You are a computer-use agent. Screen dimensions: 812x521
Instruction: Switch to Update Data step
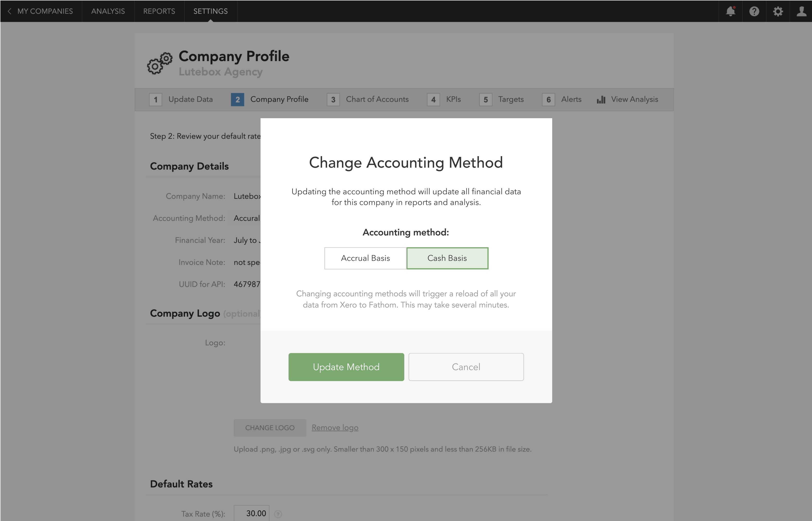[191, 99]
